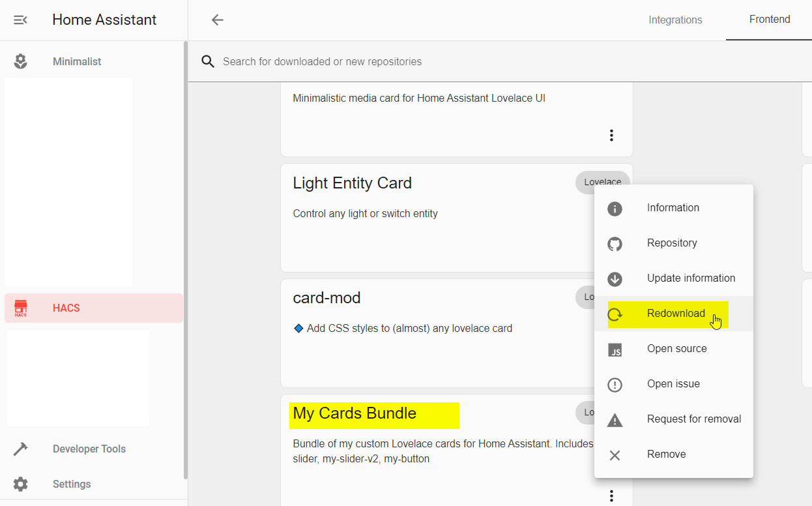The width and height of the screenshot is (812, 506).
Task: Open the My Cards Bundle title
Action: (x=355, y=413)
